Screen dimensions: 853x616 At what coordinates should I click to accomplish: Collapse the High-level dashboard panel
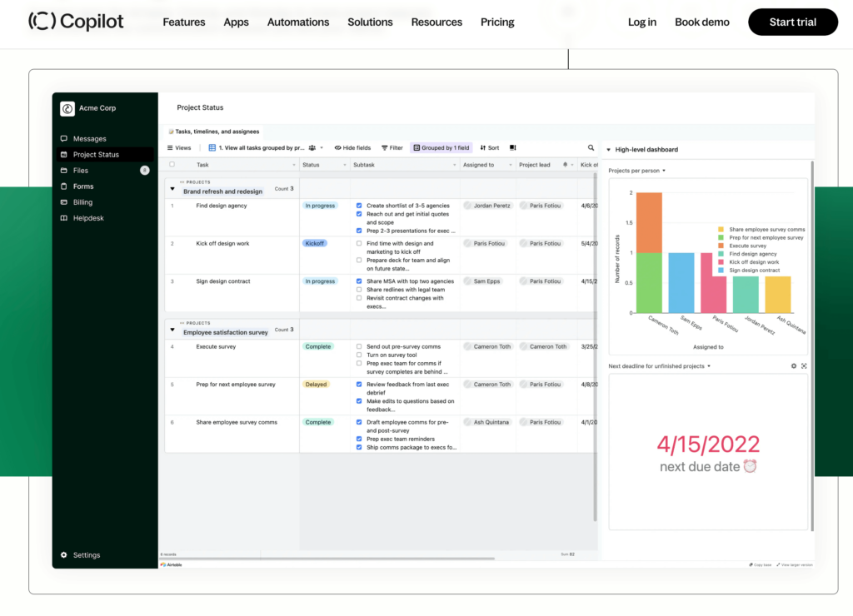[x=609, y=150]
